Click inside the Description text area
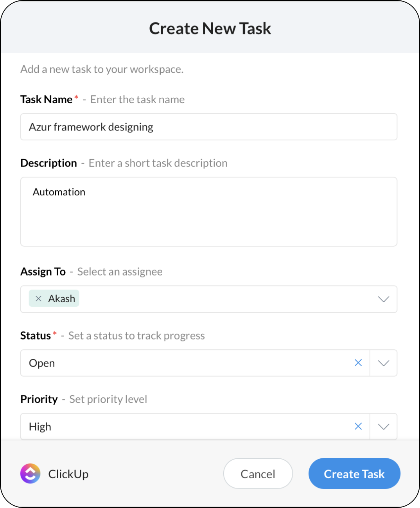The height and width of the screenshot is (508, 420). (209, 212)
